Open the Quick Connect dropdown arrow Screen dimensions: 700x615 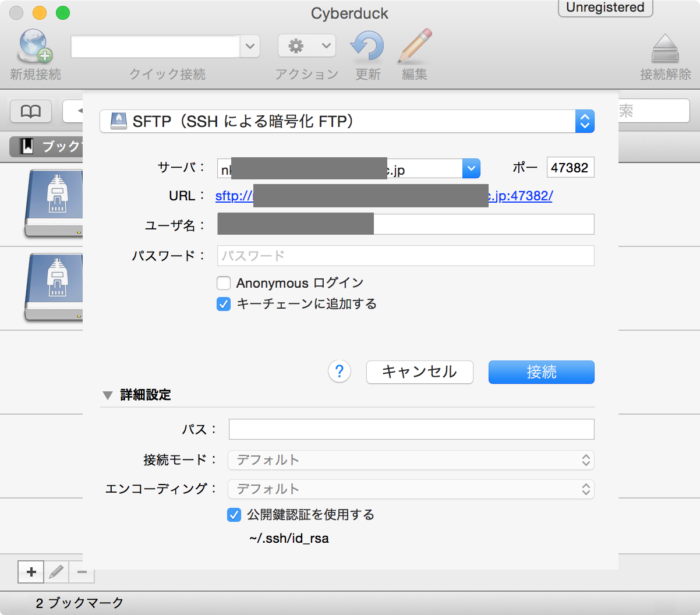click(x=250, y=47)
